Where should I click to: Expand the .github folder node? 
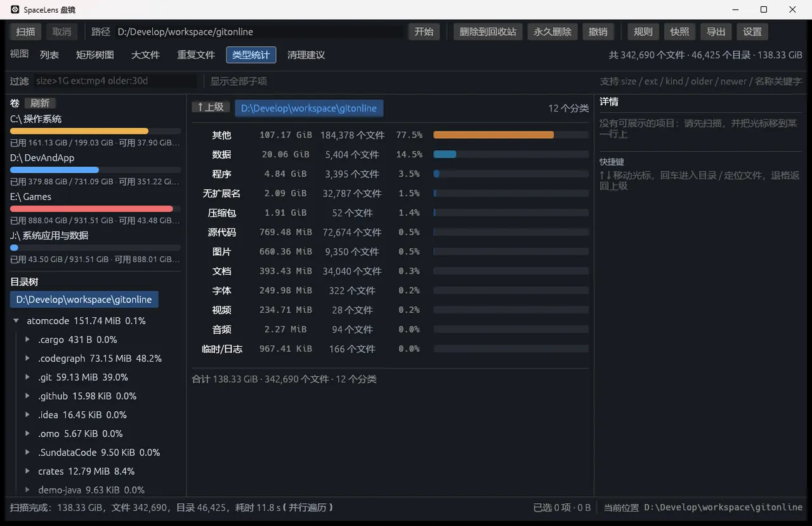tap(27, 396)
